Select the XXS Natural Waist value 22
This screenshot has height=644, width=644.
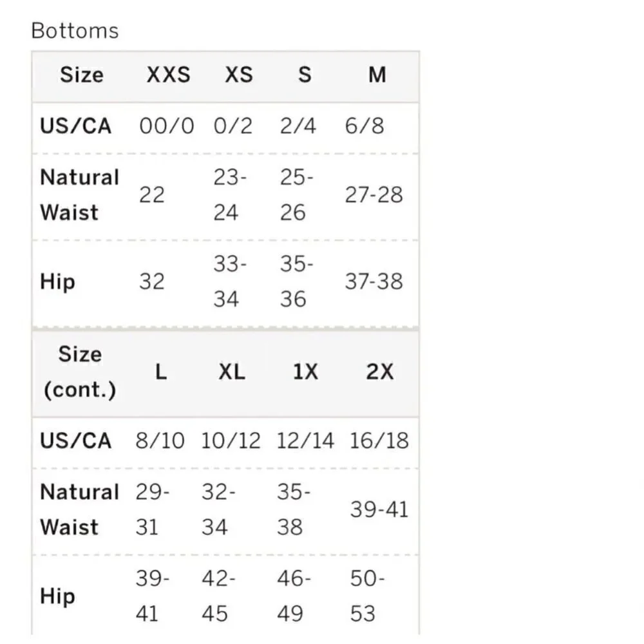(152, 194)
